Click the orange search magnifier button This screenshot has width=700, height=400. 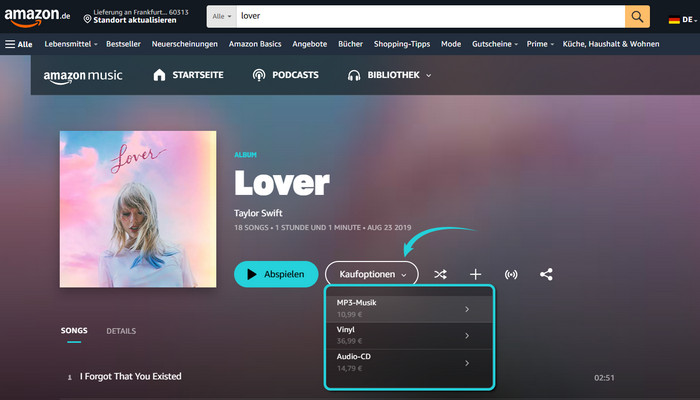pyautogui.click(x=637, y=17)
